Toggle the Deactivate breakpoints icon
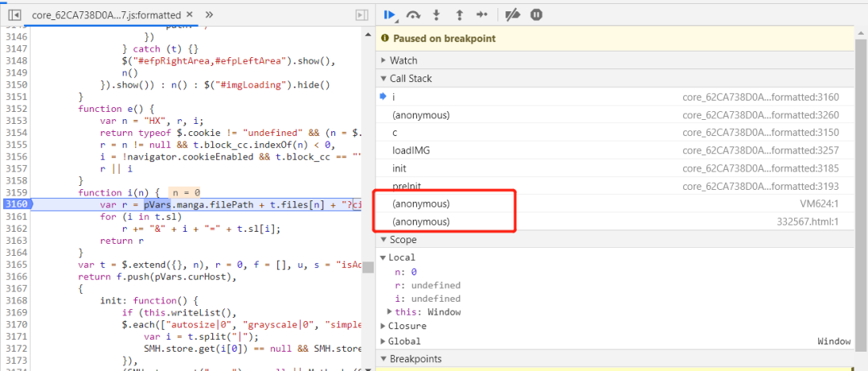This screenshot has width=868, height=371. pyautogui.click(x=512, y=14)
